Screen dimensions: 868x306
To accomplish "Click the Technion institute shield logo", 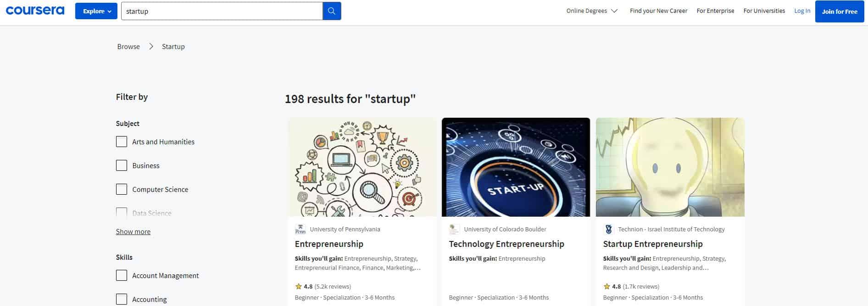I will pyautogui.click(x=609, y=229).
